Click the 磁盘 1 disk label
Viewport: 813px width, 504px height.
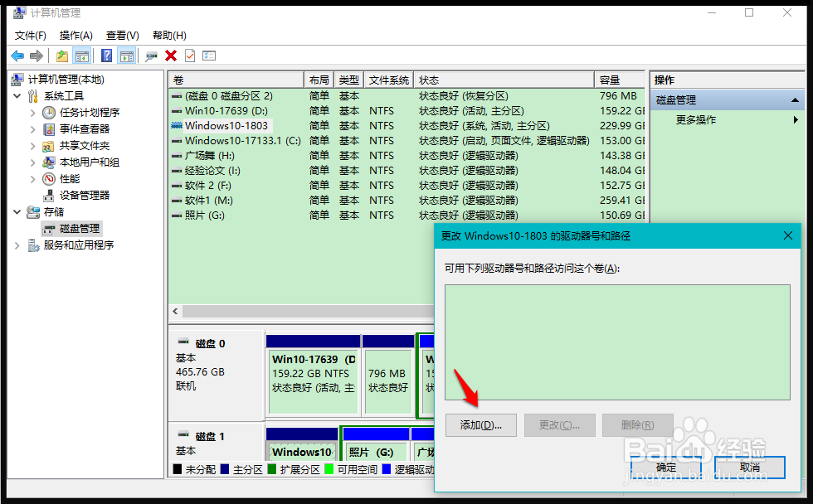pyautogui.click(x=210, y=437)
